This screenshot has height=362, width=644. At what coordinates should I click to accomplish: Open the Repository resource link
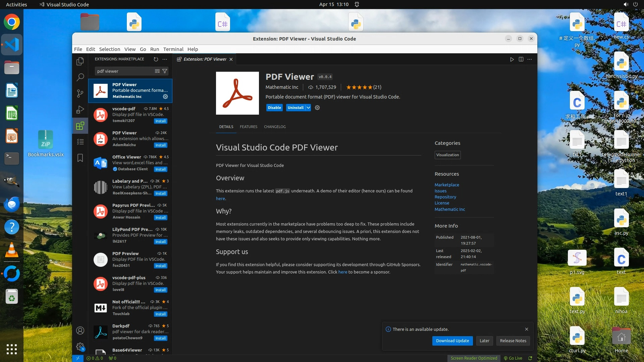(445, 197)
